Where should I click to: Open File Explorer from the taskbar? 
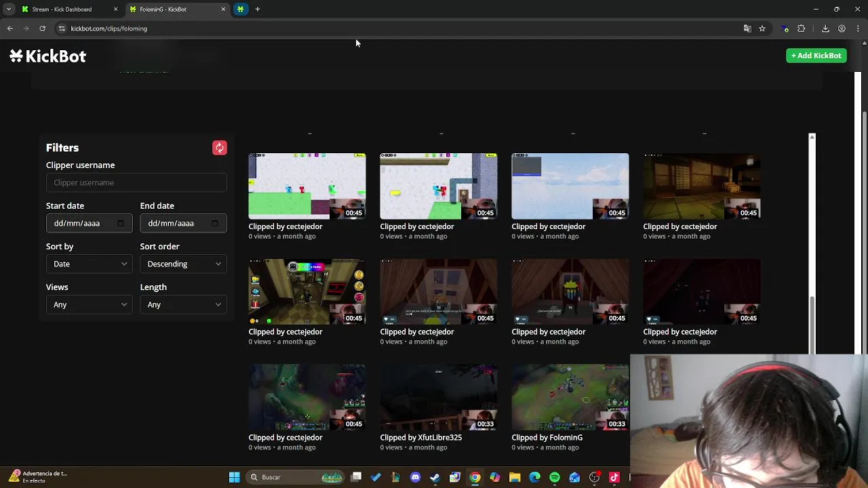(x=515, y=477)
